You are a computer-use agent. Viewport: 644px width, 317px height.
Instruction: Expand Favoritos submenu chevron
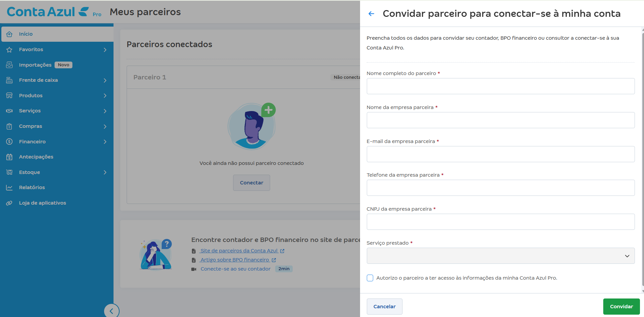[105, 50]
